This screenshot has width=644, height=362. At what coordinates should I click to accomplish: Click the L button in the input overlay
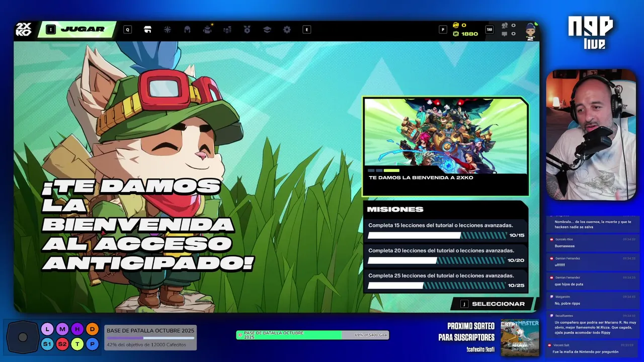click(x=47, y=329)
